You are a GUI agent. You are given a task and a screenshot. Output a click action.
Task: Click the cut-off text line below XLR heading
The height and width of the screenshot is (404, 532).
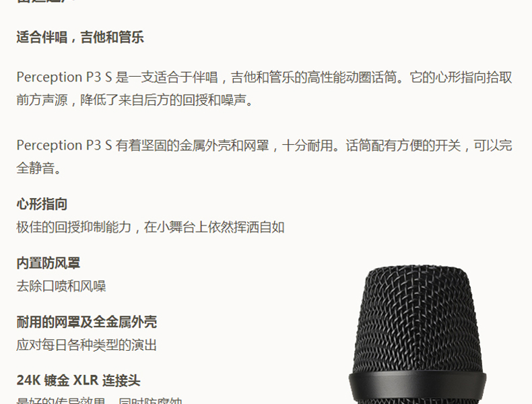click(x=100, y=401)
